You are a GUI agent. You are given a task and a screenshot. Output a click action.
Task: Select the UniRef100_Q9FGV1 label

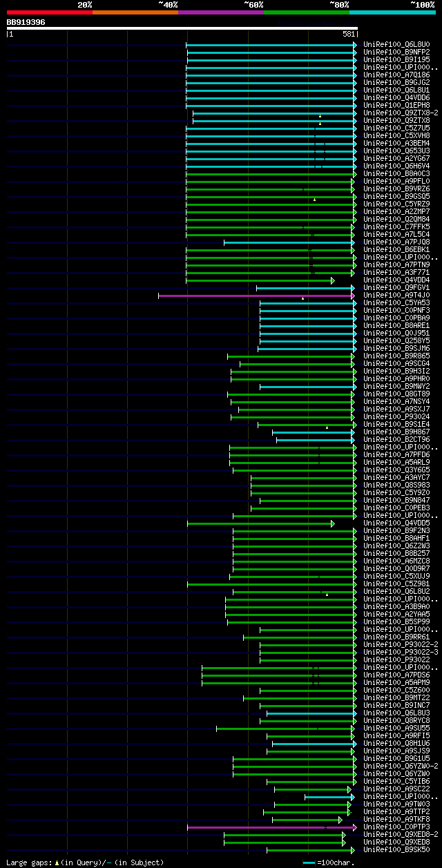(x=396, y=288)
